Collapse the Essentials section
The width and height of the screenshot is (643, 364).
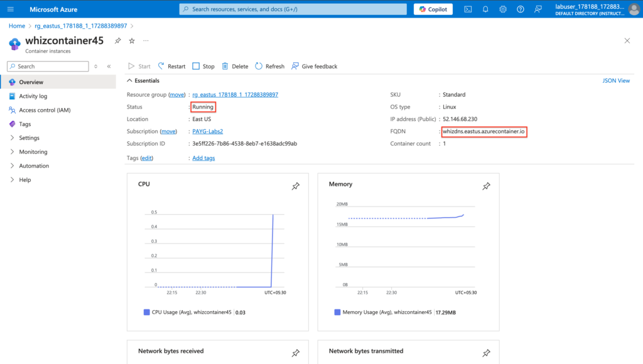[x=130, y=81]
